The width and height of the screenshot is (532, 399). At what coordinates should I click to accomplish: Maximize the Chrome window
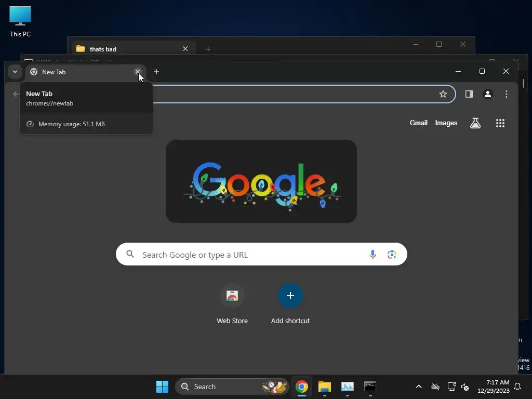pyautogui.click(x=482, y=71)
